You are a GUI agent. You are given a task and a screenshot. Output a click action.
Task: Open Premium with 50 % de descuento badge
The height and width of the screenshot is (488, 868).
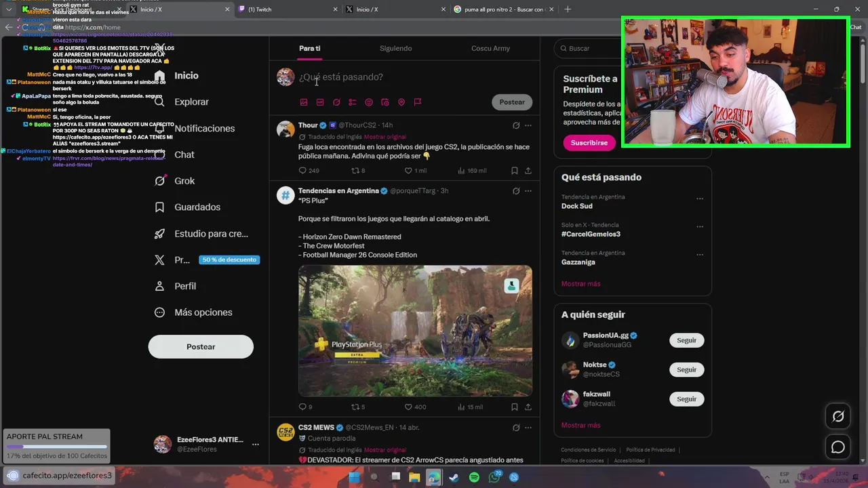click(x=206, y=260)
